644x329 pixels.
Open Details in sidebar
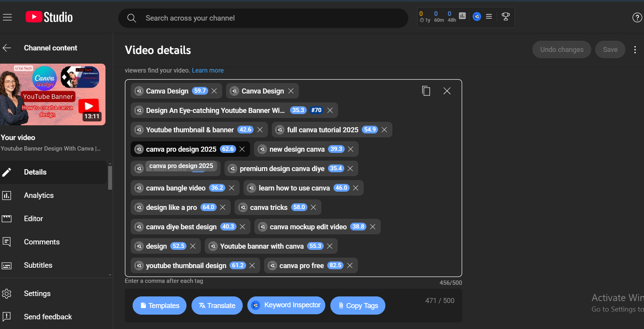pyautogui.click(x=54, y=172)
